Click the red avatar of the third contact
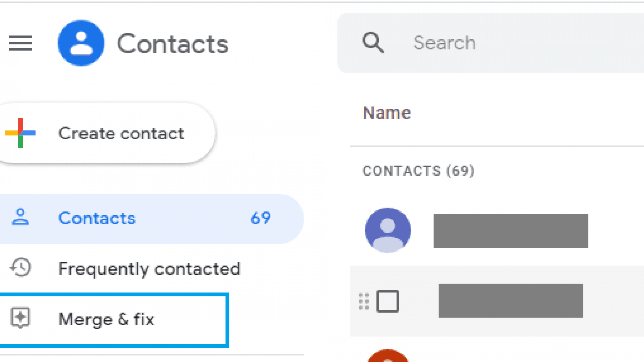Image resolution: width=644 pixels, height=362 pixels. 387,355
